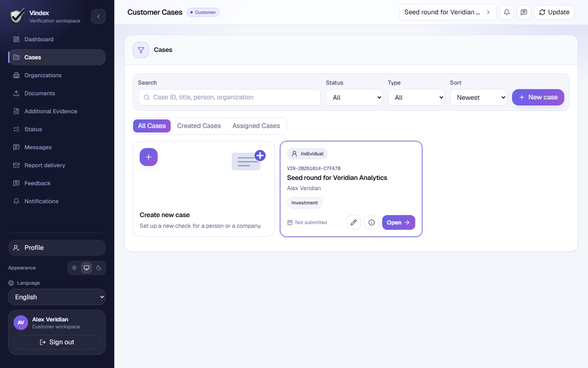Click the info icon on the Veridian case card
588x368 pixels.
pyautogui.click(x=372, y=222)
